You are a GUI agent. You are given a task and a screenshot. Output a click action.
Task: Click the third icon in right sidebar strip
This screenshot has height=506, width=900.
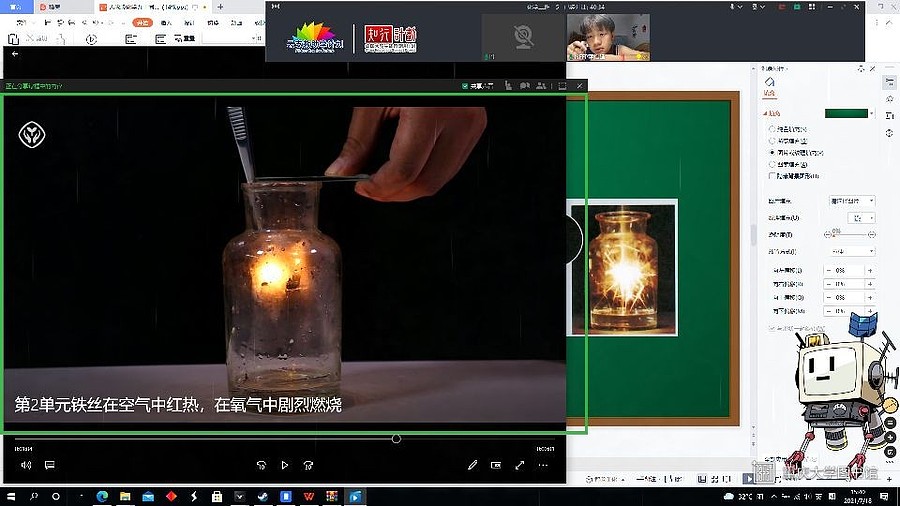(x=890, y=116)
